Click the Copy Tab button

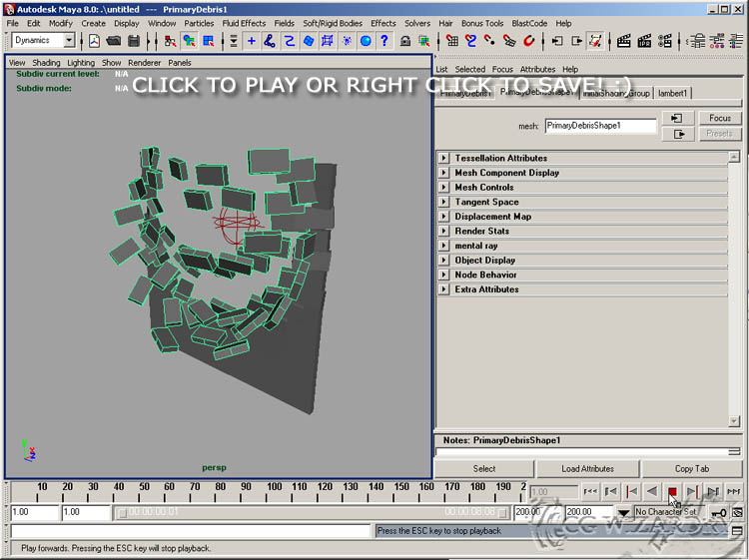coord(691,468)
